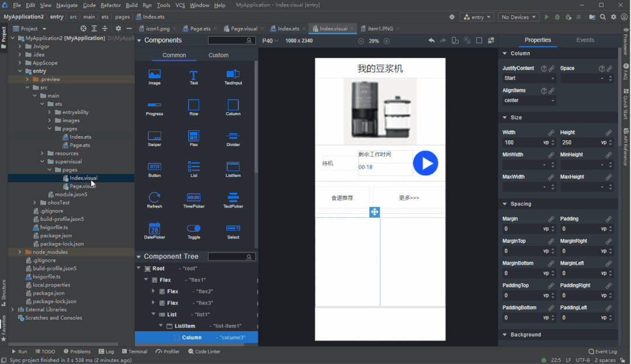The height and width of the screenshot is (364, 631).
Task: Select the Toggle component
Action: click(193, 231)
